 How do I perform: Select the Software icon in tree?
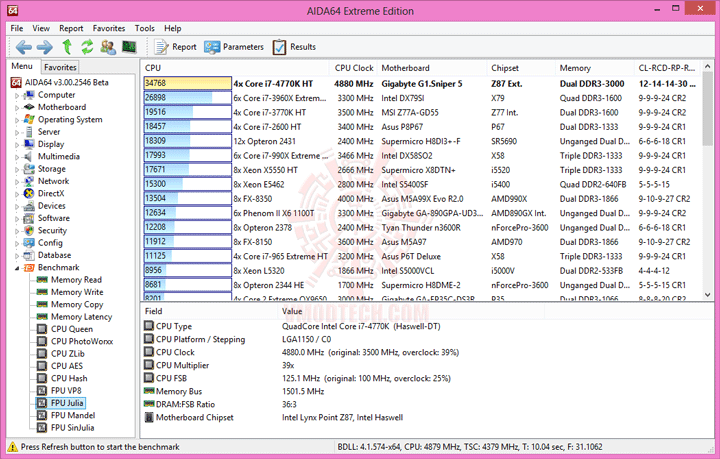click(29, 218)
